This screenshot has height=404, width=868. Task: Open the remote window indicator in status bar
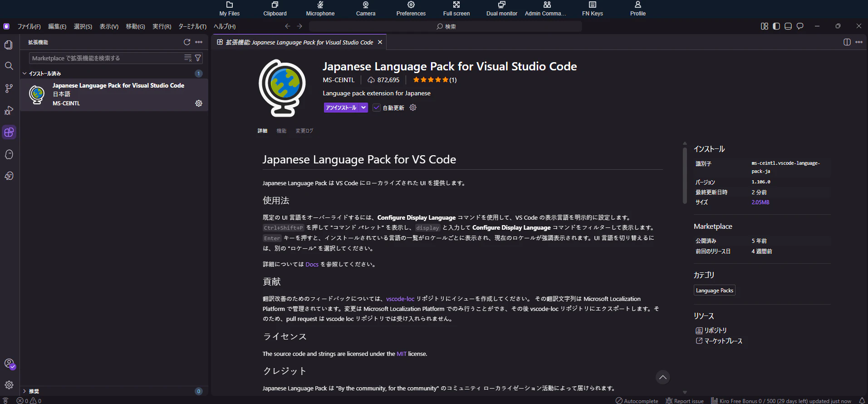coord(5,401)
